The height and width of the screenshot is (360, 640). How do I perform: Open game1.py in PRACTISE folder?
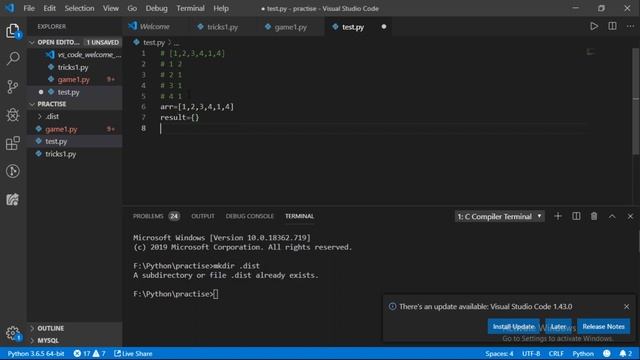(x=75, y=129)
